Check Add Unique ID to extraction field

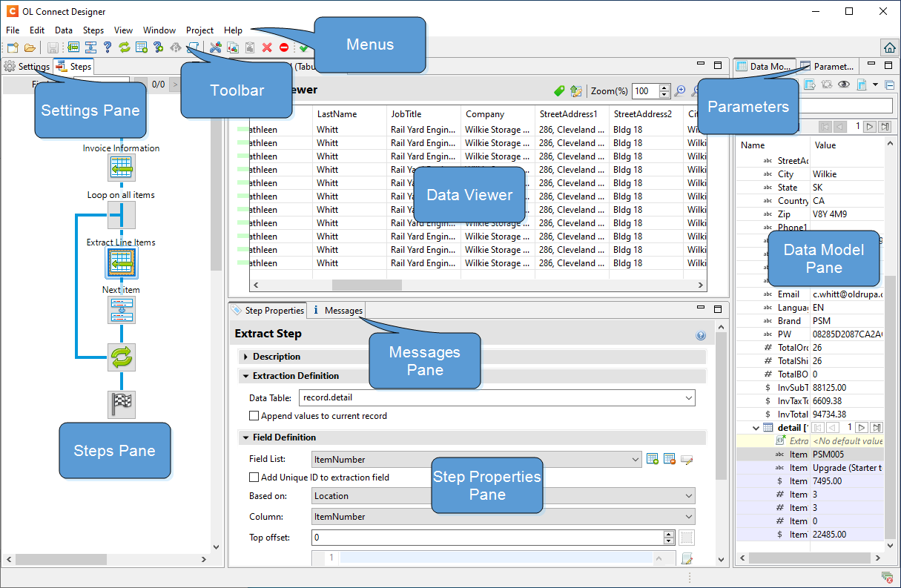pos(253,477)
